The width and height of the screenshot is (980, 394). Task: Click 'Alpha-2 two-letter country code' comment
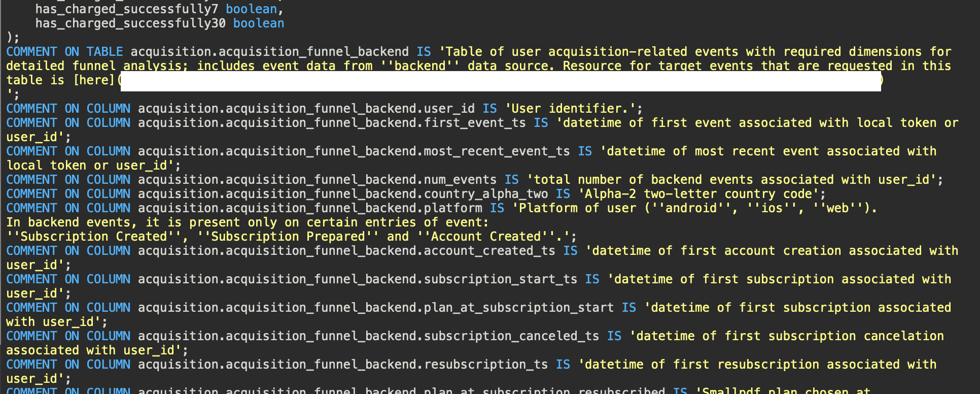click(x=698, y=194)
